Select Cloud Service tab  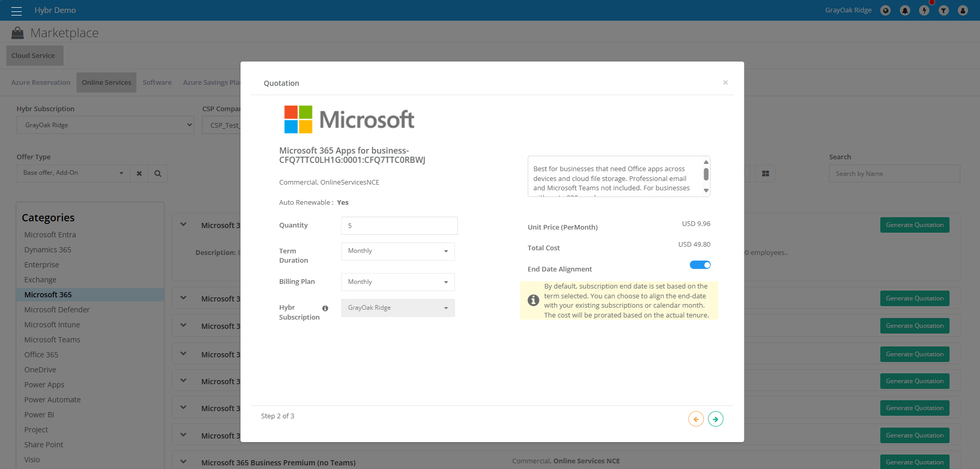35,56
